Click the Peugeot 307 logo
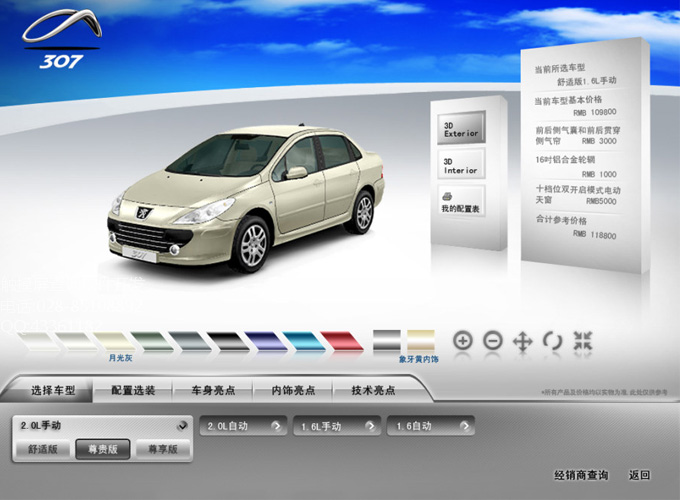680x500 pixels. pyautogui.click(x=62, y=39)
